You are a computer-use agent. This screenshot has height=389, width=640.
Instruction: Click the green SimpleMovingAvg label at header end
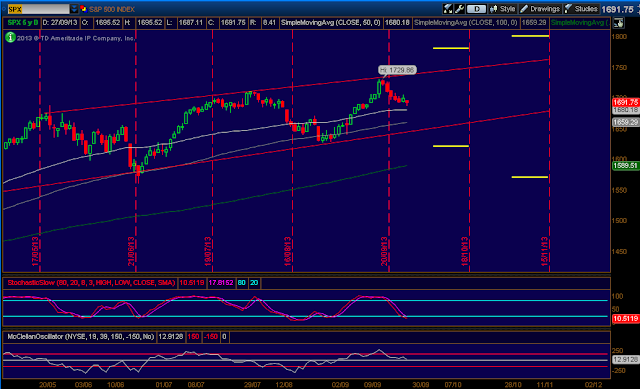pos(580,23)
